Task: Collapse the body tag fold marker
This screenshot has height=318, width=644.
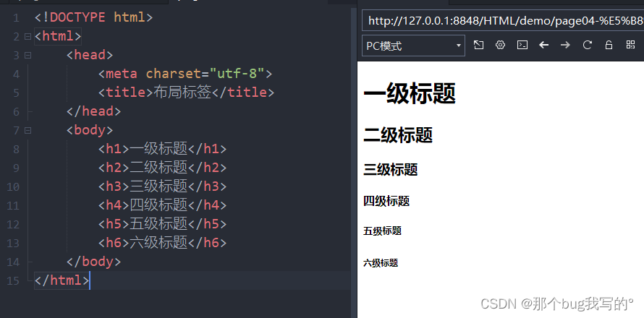Action: click(x=27, y=131)
